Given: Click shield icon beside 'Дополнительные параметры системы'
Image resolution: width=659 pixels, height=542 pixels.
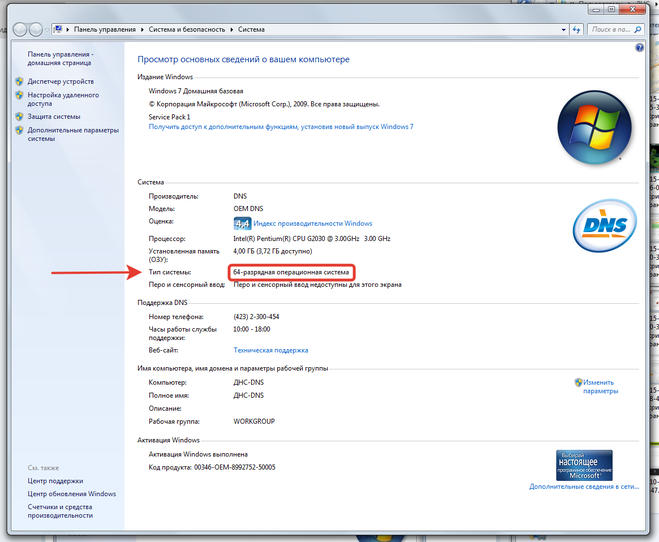Looking at the screenshot, I should tap(19, 130).
